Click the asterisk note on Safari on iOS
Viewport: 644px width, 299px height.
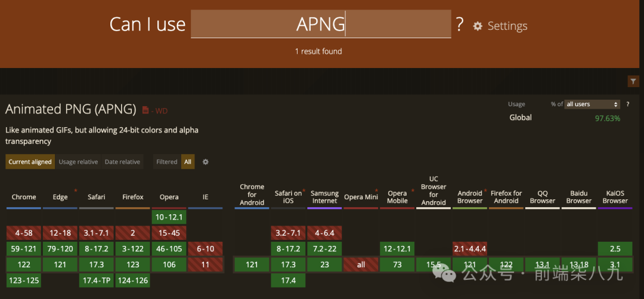click(304, 190)
